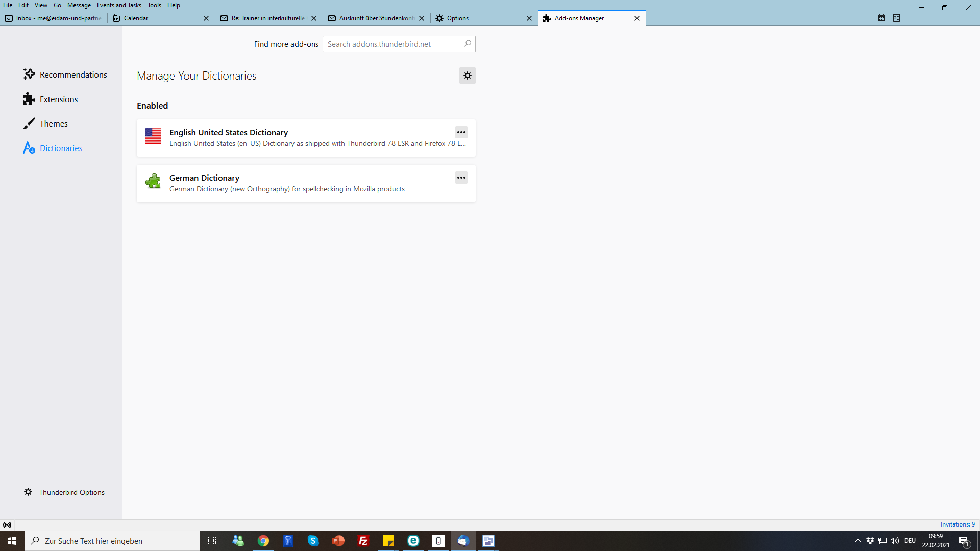Open PowerPoint from the taskbar
980x551 pixels.
point(338,541)
